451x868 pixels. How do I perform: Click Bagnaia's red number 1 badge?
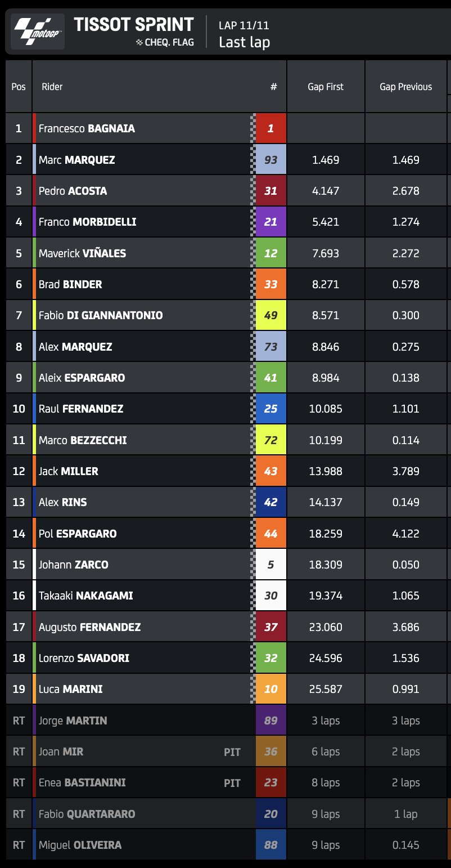[270, 128]
